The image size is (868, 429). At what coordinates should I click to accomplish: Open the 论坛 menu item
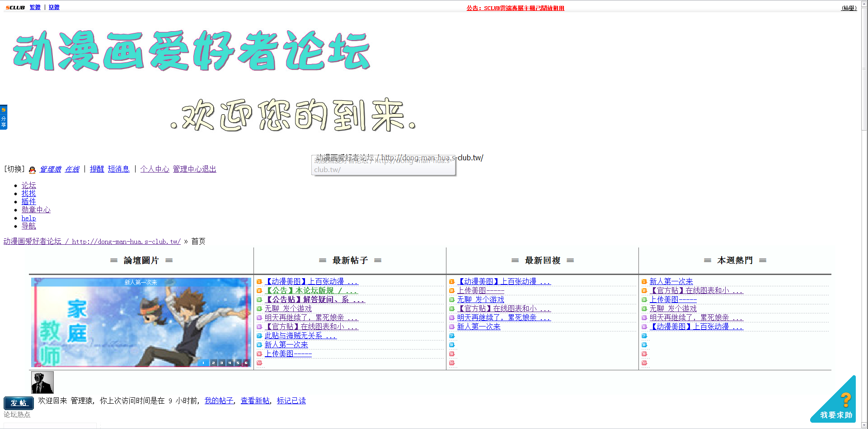click(29, 185)
